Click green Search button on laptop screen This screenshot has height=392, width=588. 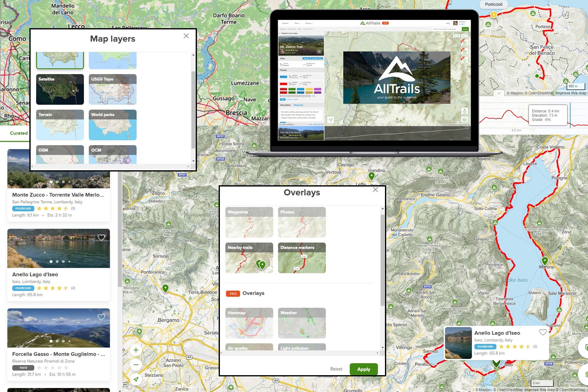tap(465, 29)
